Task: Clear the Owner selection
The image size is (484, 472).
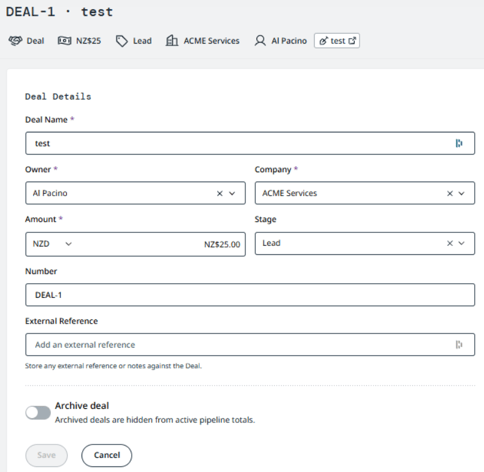Action: tap(220, 193)
